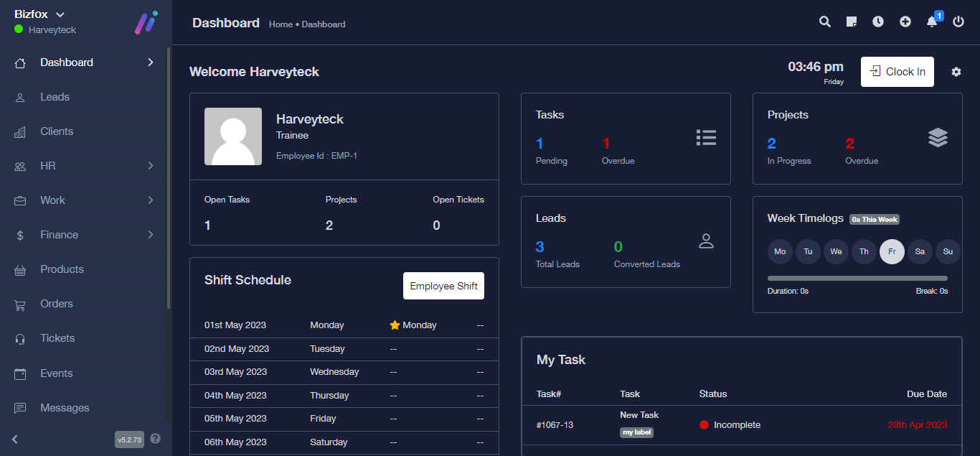Click the Employee Shift button

click(443, 286)
